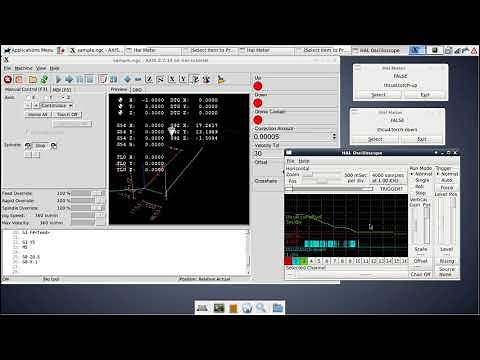The width and height of the screenshot is (480, 360).
Task: Zoom out the preview with minus icon
Action: pos(138,79)
